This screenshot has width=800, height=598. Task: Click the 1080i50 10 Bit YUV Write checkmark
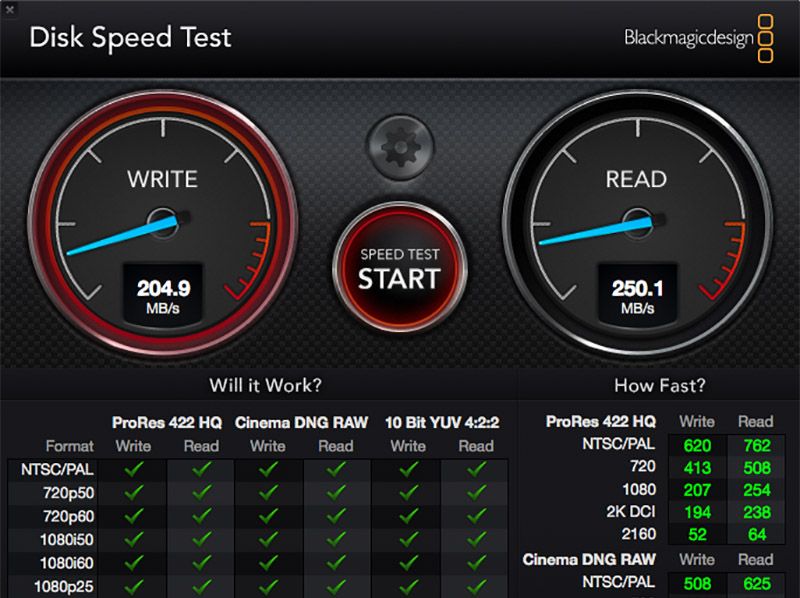(x=407, y=540)
